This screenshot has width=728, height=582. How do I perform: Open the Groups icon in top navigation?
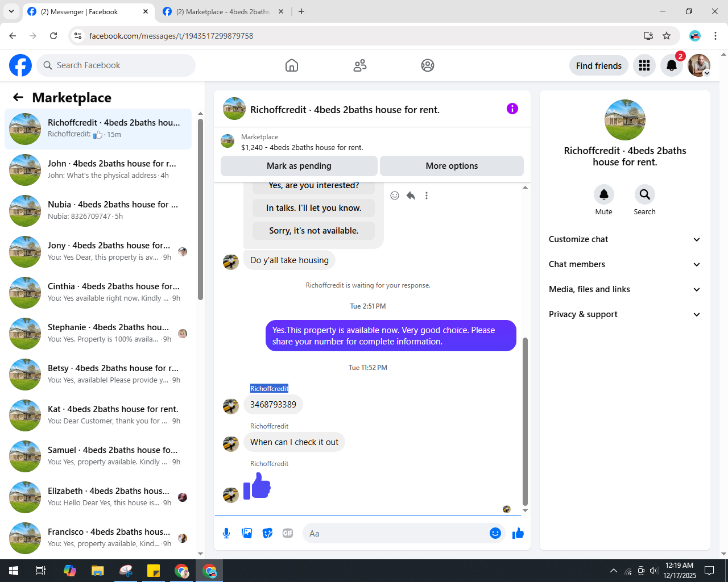[428, 65]
